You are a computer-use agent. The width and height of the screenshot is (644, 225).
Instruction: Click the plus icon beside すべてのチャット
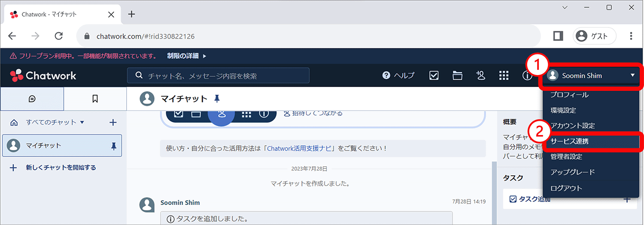[113, 123]
